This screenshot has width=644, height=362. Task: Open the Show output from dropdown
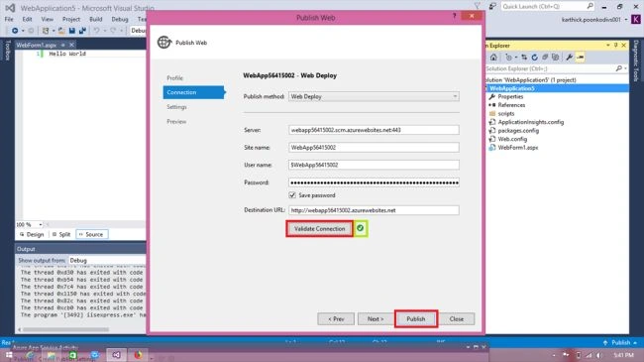tap(107, 261)
